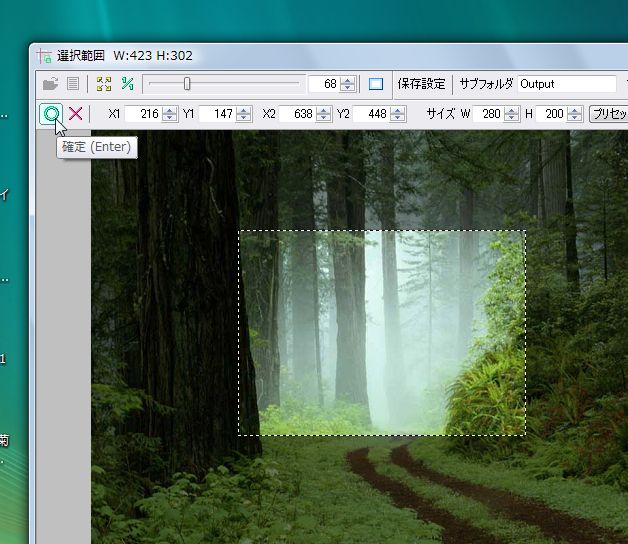Increase the Y2 value with up arrow
Image resolution: width=628 pixels, height=544 pixels.
pos(397,111)
